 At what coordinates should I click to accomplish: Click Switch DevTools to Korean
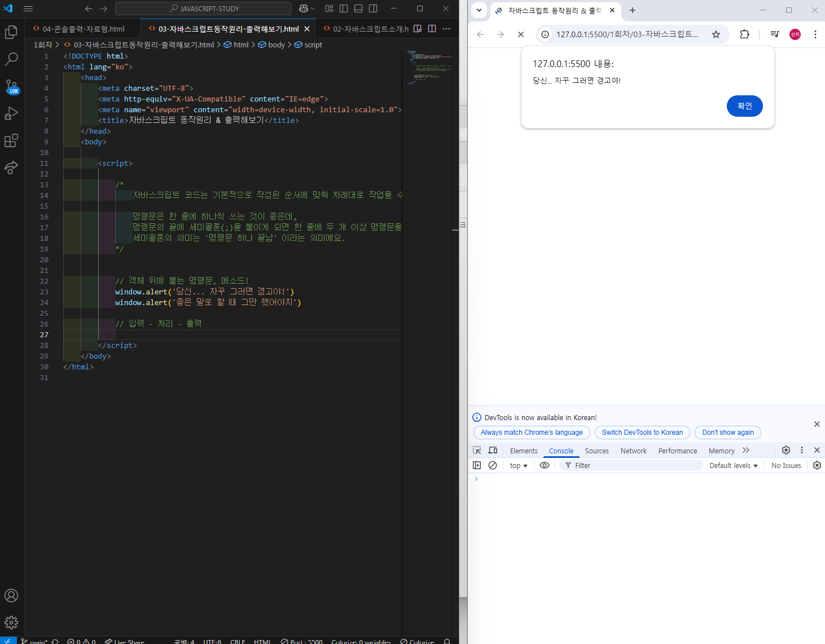coord(642,433)
